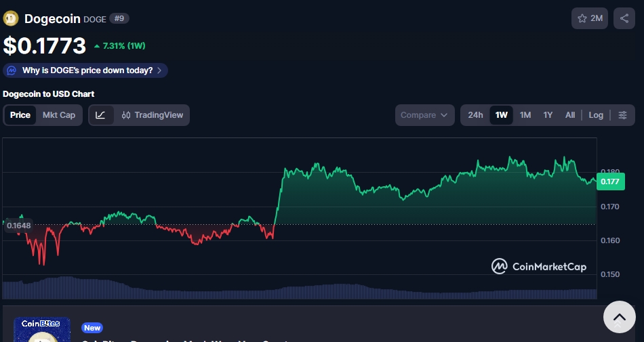Set chart range to 1Y

[x=548, y=115]
